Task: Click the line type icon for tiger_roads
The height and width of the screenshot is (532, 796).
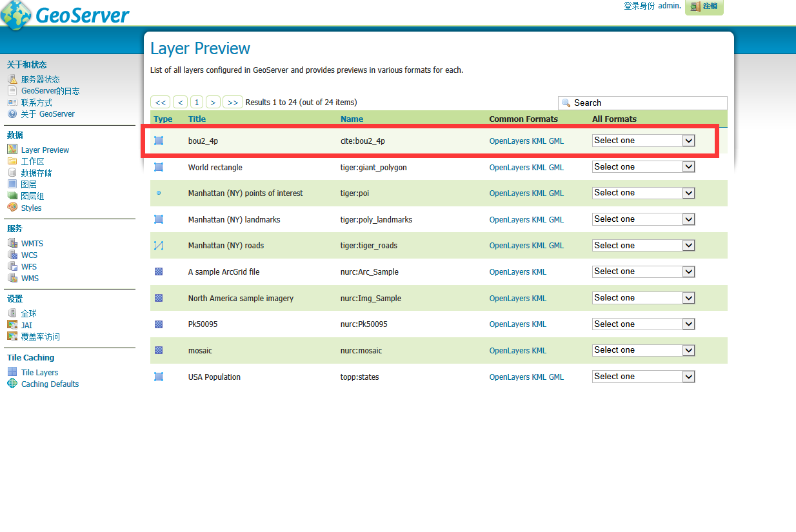Action: point(159,246)
